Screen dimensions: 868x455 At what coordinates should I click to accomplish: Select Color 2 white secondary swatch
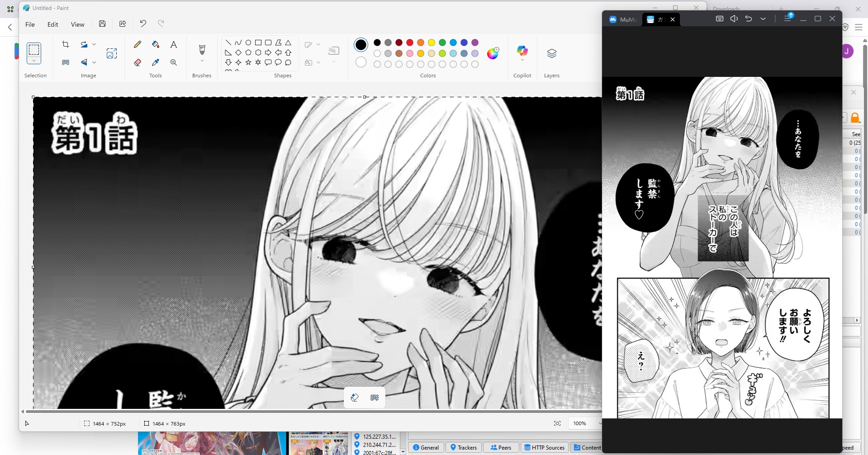click(361, 62)
